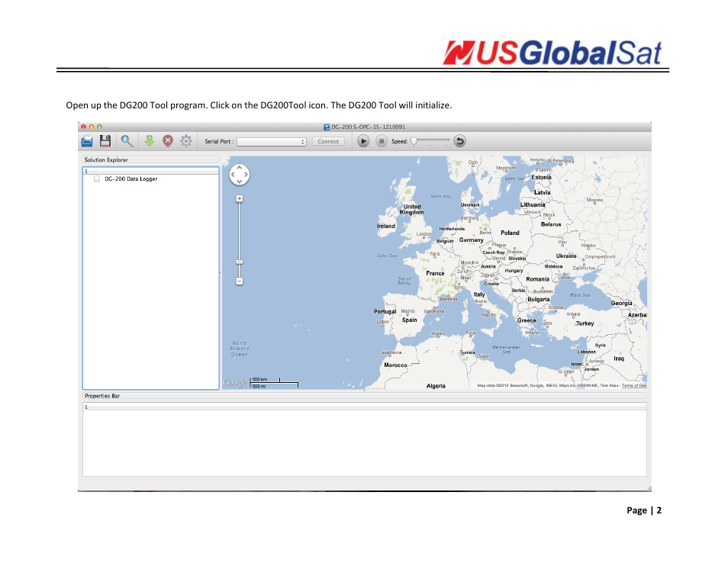This screenshot has height=563, width=728.
Task: Click the Germany label on the map
Action: [x=472, y=240]
